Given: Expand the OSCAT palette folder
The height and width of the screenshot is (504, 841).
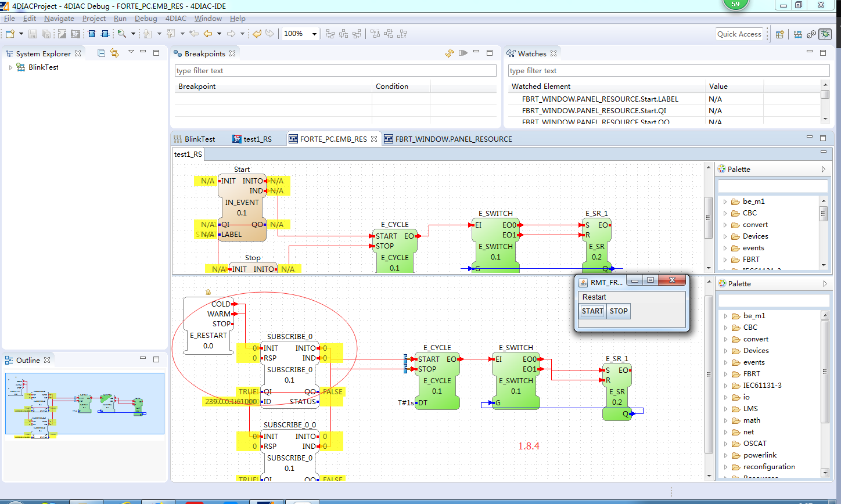Looking at the screenshot, I should click(725, 444).
